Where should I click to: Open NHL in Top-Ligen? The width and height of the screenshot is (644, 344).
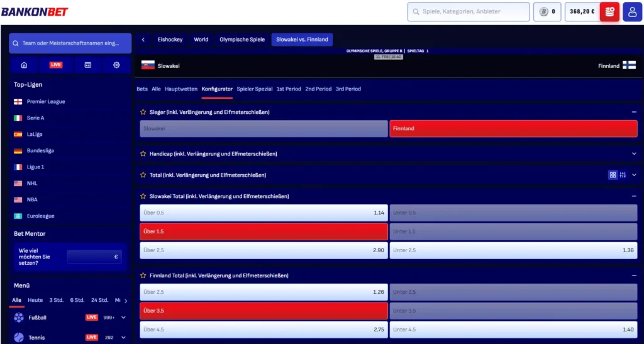[x=32, y=184]
